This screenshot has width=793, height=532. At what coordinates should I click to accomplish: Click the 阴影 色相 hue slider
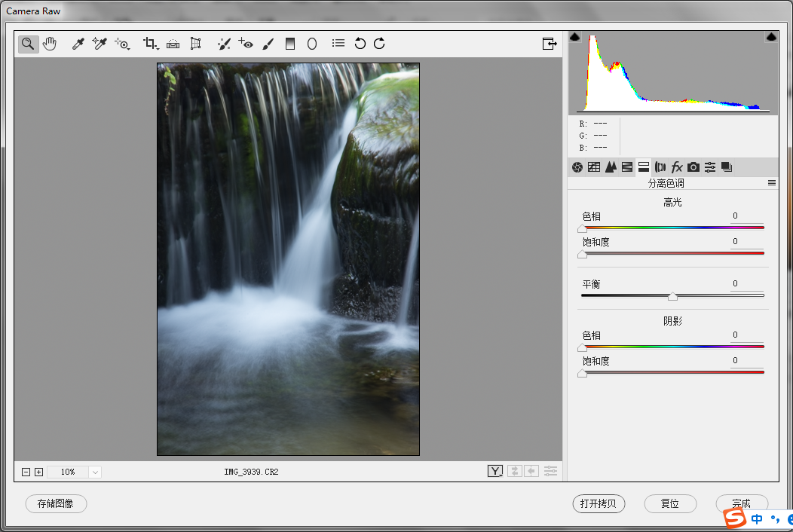click(x=672, y=347)
